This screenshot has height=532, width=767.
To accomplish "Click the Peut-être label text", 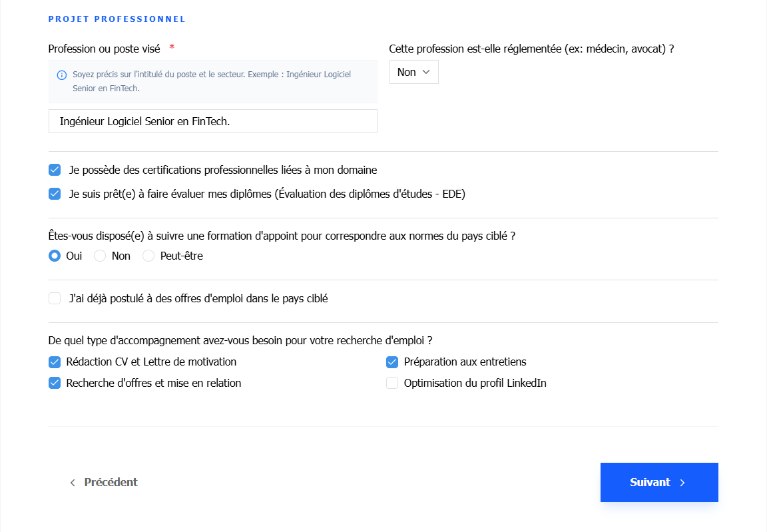I will (x=182, y=256).
